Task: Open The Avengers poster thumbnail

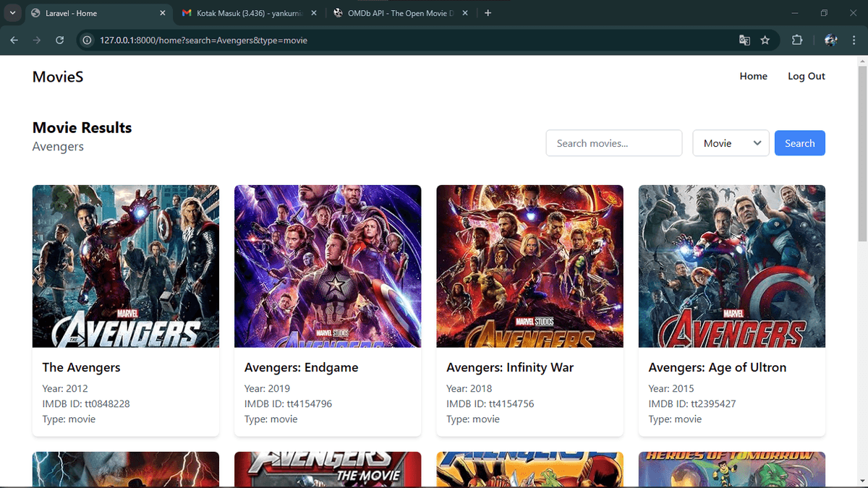Action: click(x=126, y=266)
